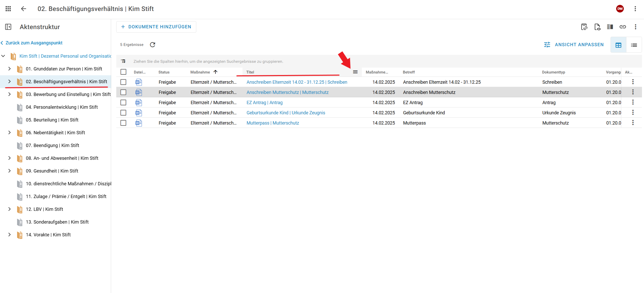Toggle the select all rows checkbox
The image size is (644, 293).
123,72
